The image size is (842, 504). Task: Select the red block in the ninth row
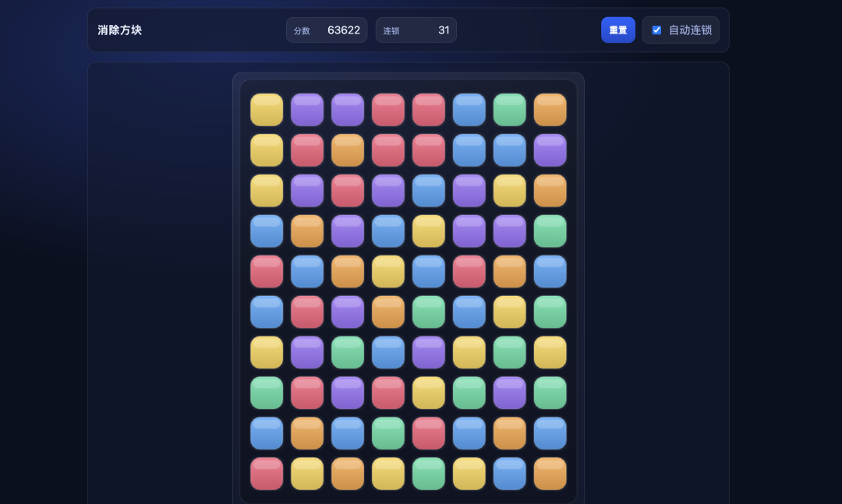(429, 433)
